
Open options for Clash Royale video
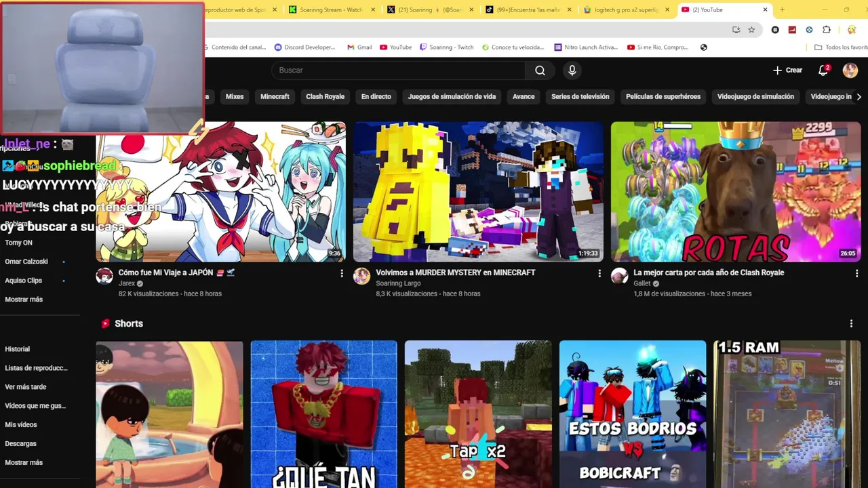[x=856, y=273]
